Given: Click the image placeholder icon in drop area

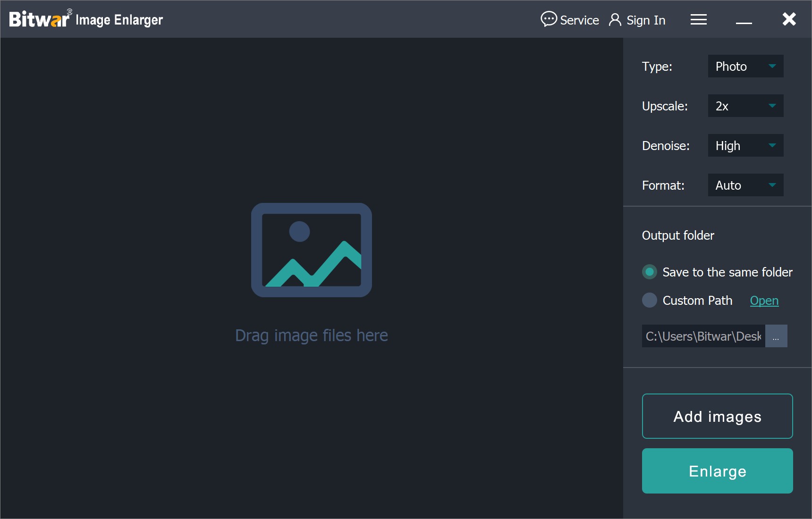Looking at the screenshot, I should point(312,250).
